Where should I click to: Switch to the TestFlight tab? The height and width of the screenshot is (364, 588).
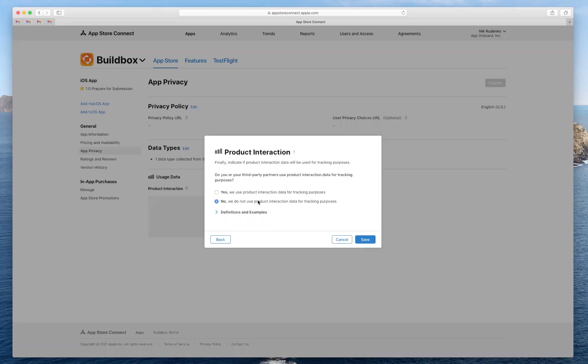tap(225, 61)
